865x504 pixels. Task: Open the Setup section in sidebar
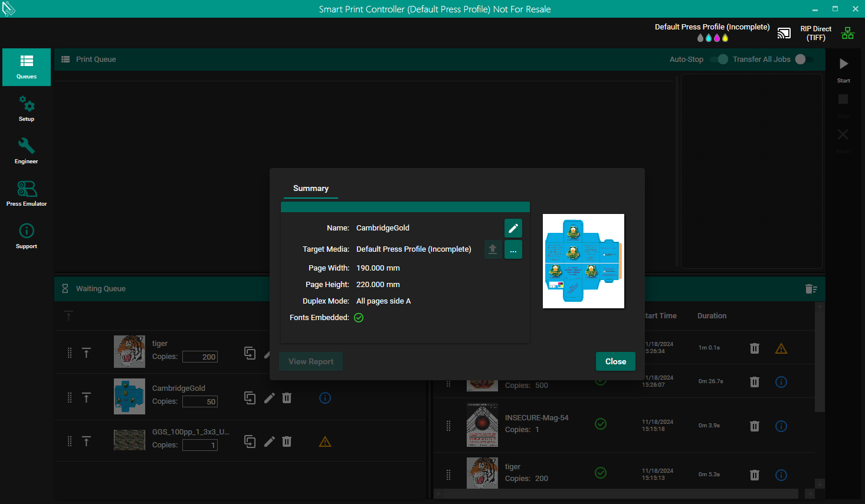point(27,109)
